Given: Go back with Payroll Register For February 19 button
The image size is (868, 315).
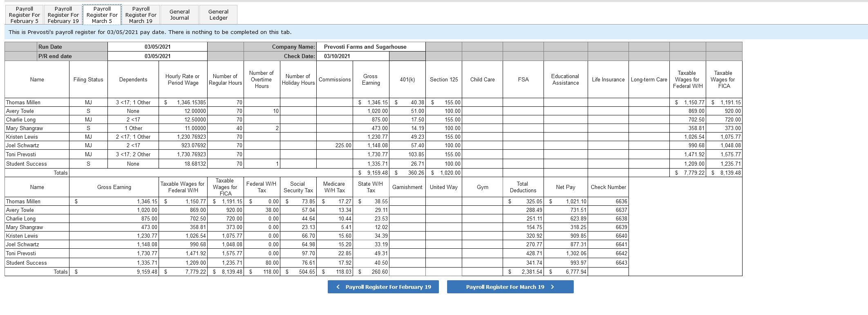Looking at the screenshot, I should pyautogui.click(x=383, y=287).
